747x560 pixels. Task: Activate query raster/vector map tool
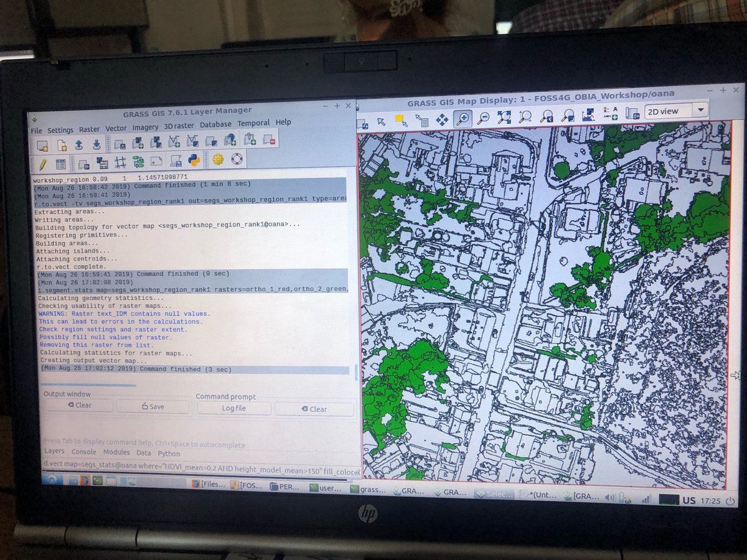[422, 120]
